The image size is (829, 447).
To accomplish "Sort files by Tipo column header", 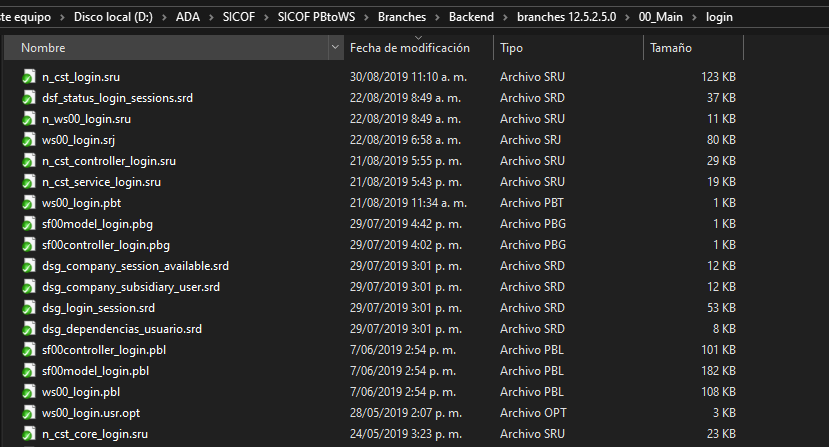I will point(511,48).
